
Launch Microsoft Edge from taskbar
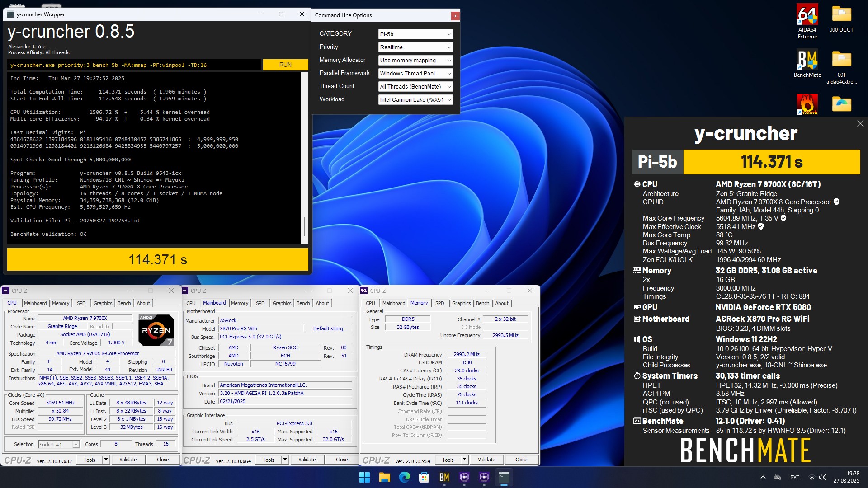pos(404,477)
